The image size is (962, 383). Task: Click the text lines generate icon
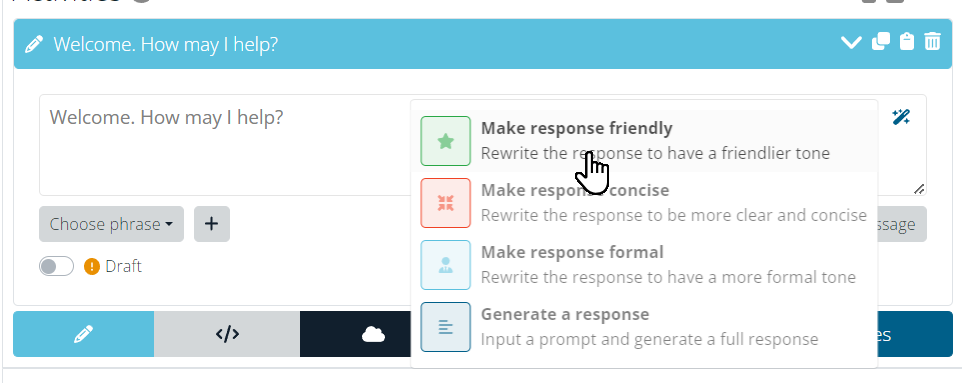click(445, 327)
